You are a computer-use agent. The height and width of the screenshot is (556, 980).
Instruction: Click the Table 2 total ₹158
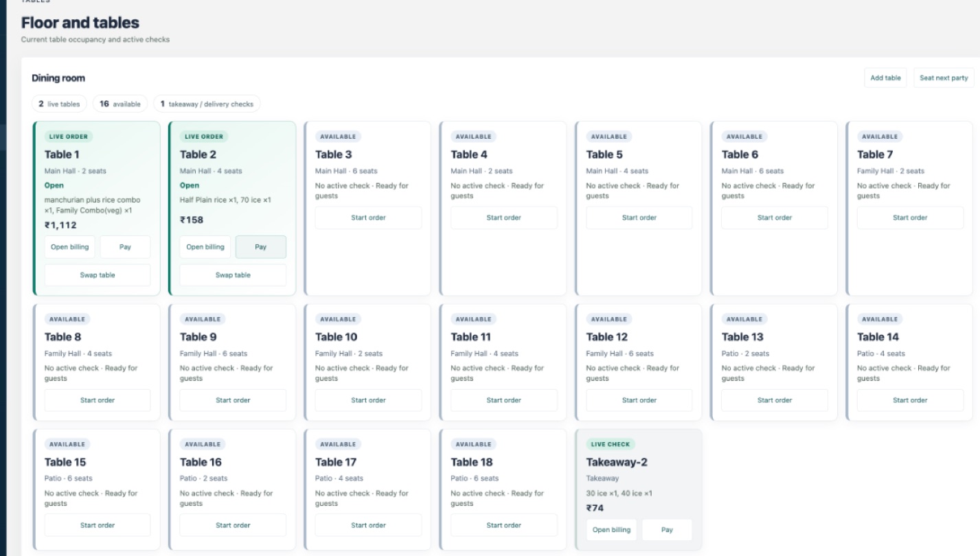[x=192, y=220]
